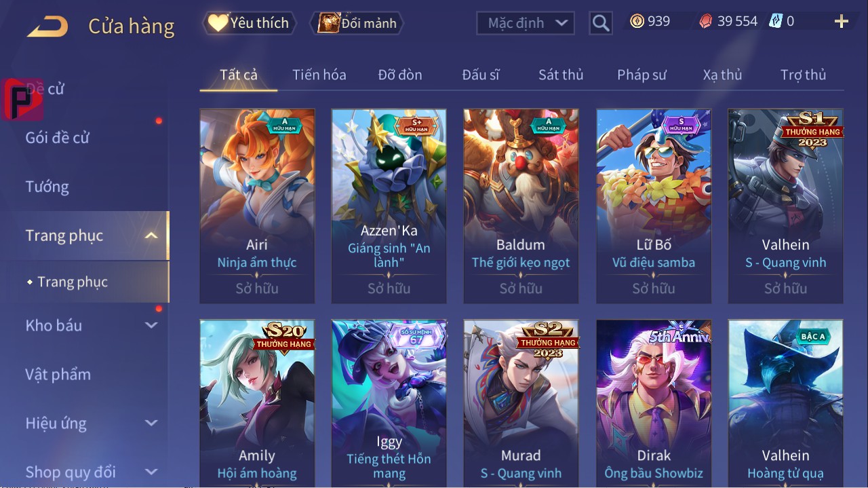Open Đổi mảnh fragment exchange
Viewport: 868px width, 488px height.
coord(357,23)
